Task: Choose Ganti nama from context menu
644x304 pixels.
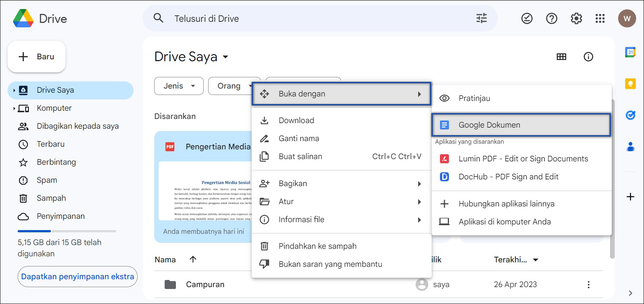Action: 341,138
